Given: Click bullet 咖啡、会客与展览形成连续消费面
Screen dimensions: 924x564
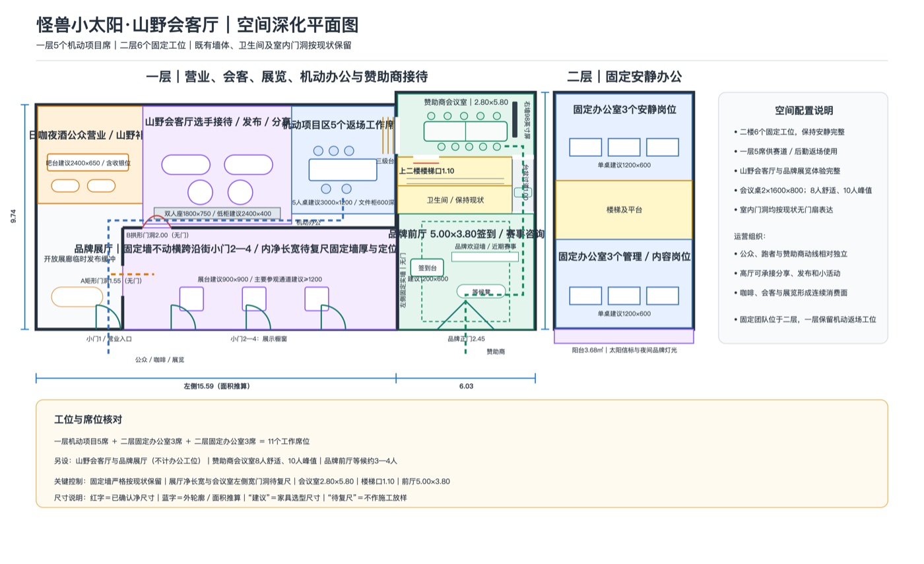Looking at the screenshot, I should coord(794,292).
